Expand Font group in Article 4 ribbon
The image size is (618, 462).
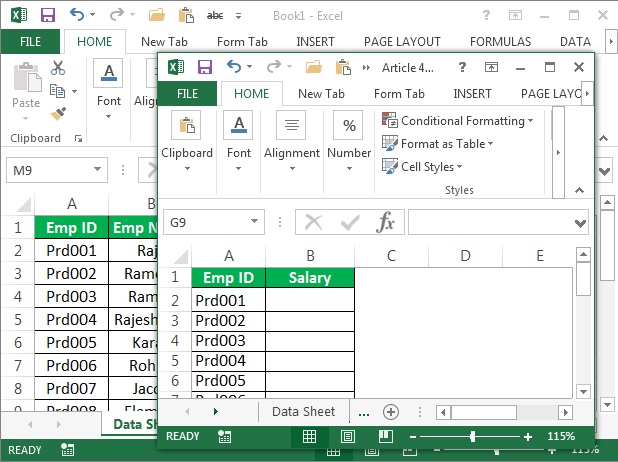pyautogui.click(x=238, y=169)
